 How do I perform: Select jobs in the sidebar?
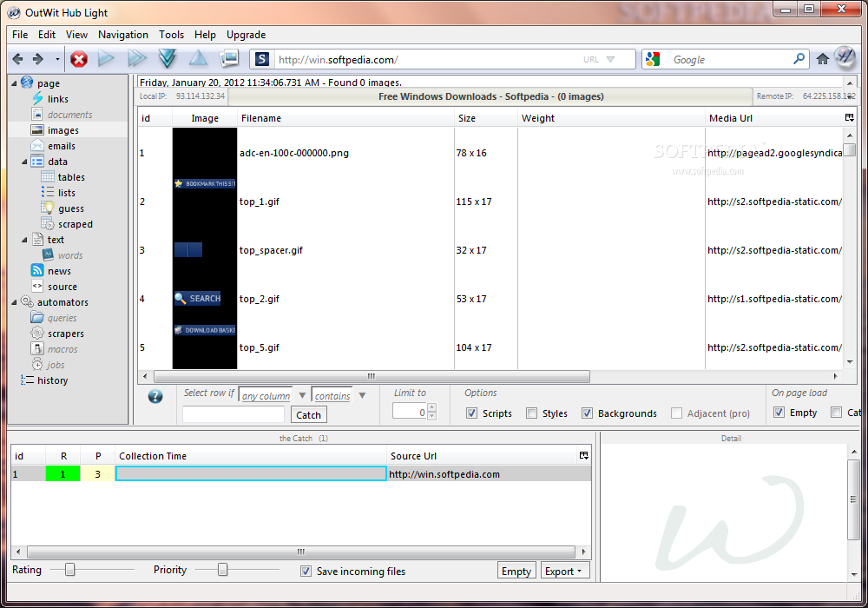tap(56, 365)
